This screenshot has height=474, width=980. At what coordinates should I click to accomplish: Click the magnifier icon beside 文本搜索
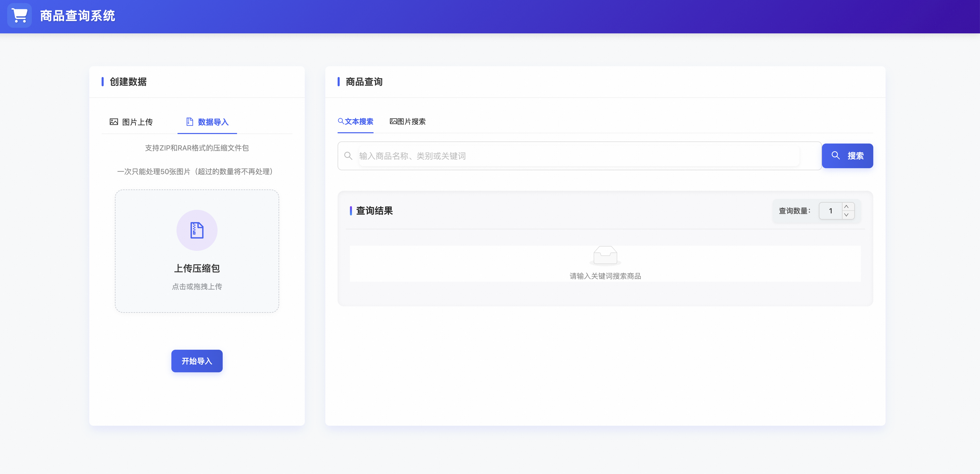pos(341,121)
